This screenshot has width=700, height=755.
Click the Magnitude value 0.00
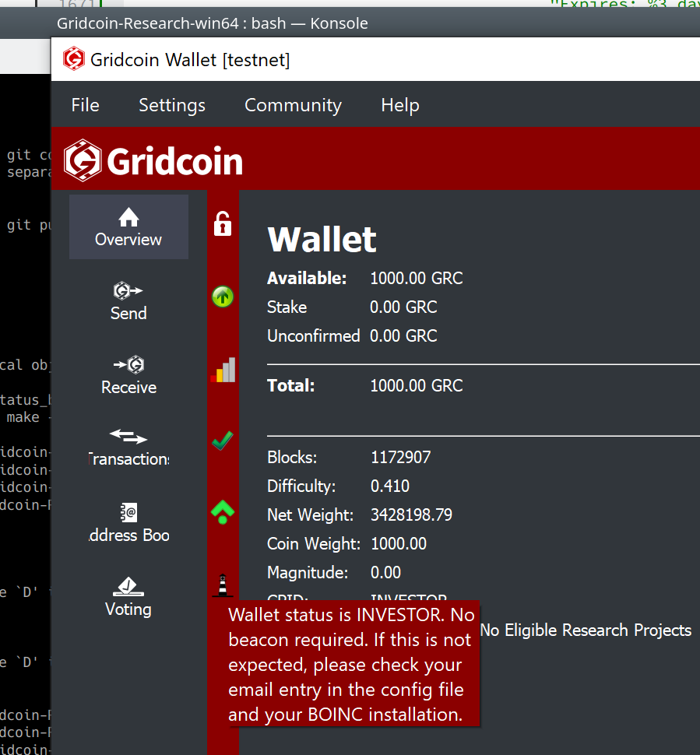[385, 573]
